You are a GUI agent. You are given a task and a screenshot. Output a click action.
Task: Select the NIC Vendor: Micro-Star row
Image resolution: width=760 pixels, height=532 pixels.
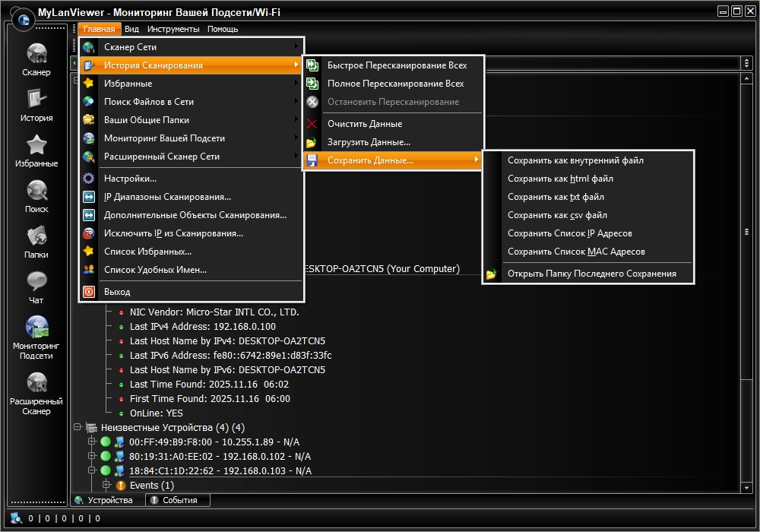(214, 312)
